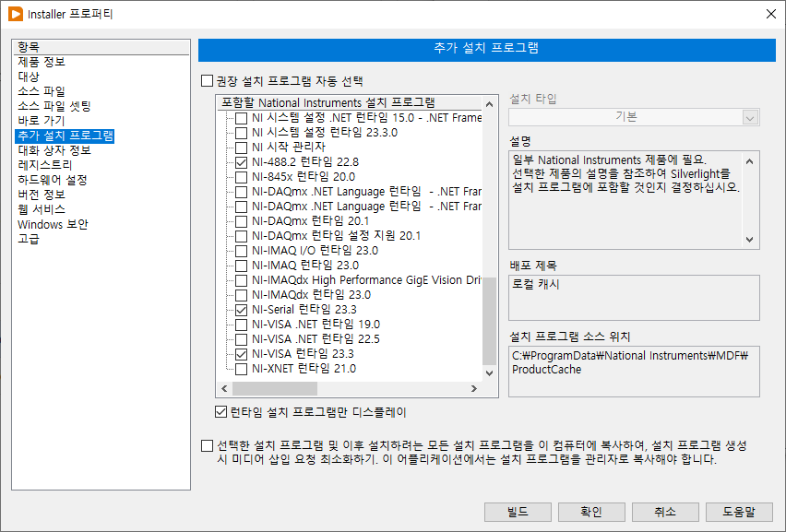Uncheck NI-Serial 런타임 23.3
This screenshot has height=532, width=786.
[x=241, y=310]
